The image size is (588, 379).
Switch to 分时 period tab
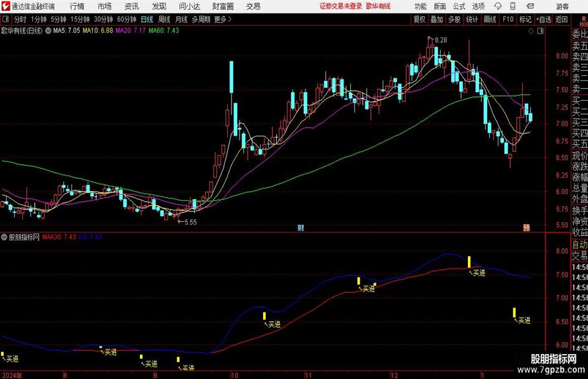[x=21, y=19]
